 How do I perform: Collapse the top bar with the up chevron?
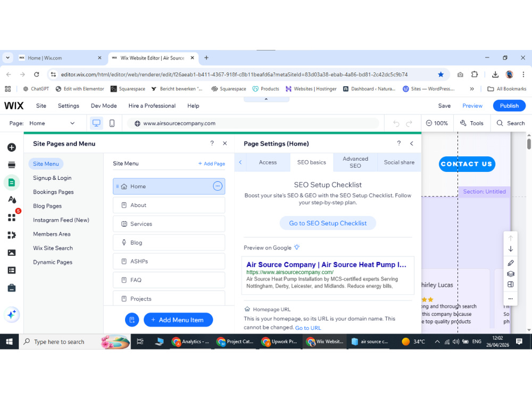(x=267, y=99)
